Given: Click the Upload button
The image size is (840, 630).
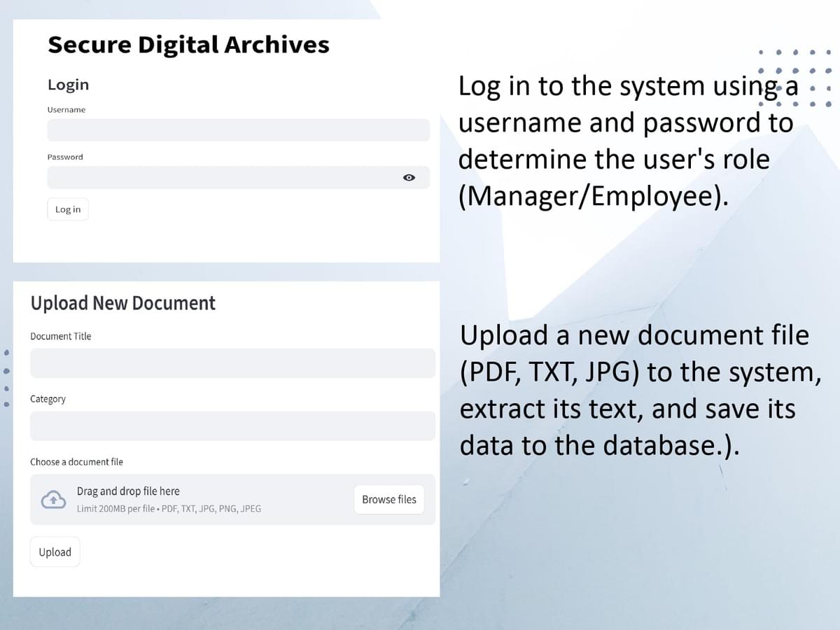Looking at the screenshot, I should point(55,552).
